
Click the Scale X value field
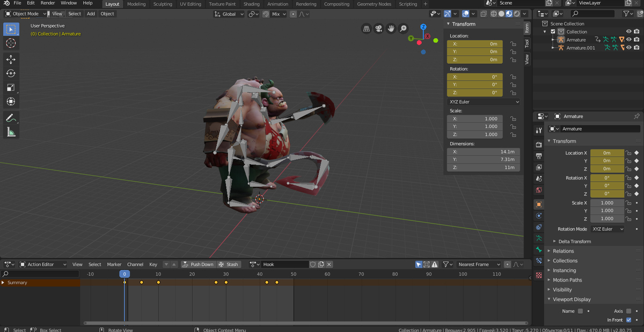pyautogui.click(x=607, y=203)
